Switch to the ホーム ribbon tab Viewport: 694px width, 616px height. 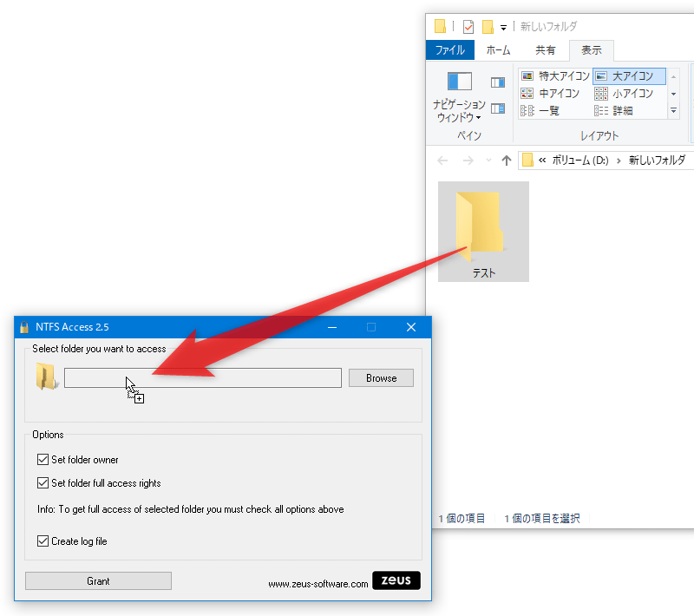[498, 50]
